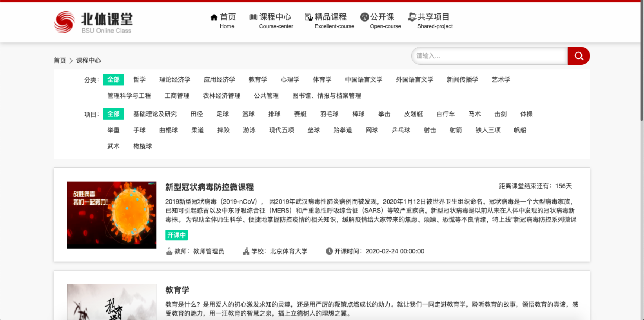Screen dimensions: 644x320
Task: Filter courses by 体育学 category
Action: pos(322,80)
